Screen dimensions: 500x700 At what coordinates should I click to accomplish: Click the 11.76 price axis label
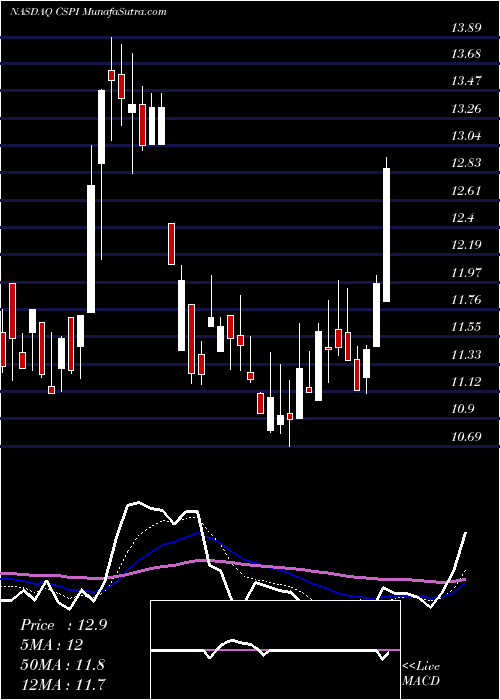[x=466, y=300]
